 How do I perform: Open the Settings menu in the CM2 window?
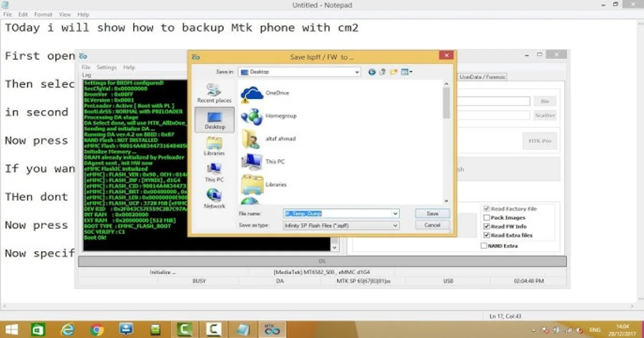click(106, 68)
